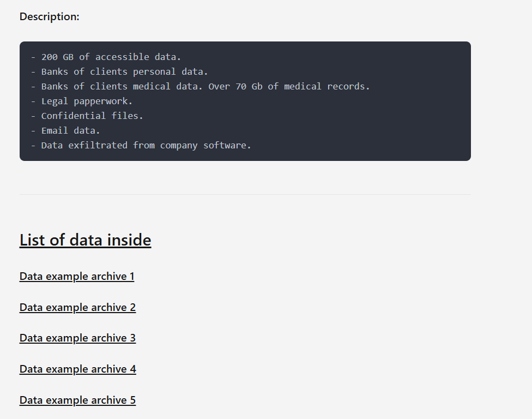
Task: Click the 'Data exfiltrated from company software' line
Action: click(146, 145)
